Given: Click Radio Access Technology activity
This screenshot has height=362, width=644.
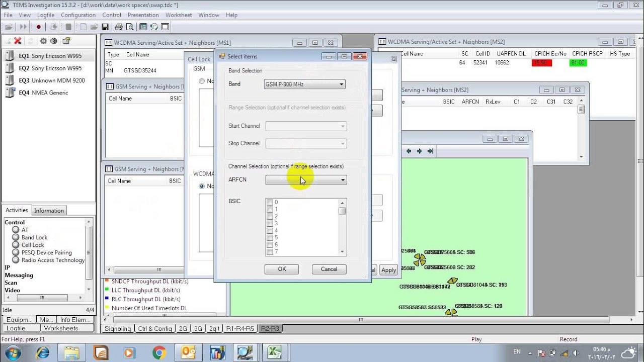Looking at the screenshot, I should pyautogui.click(x=53, y=260).
